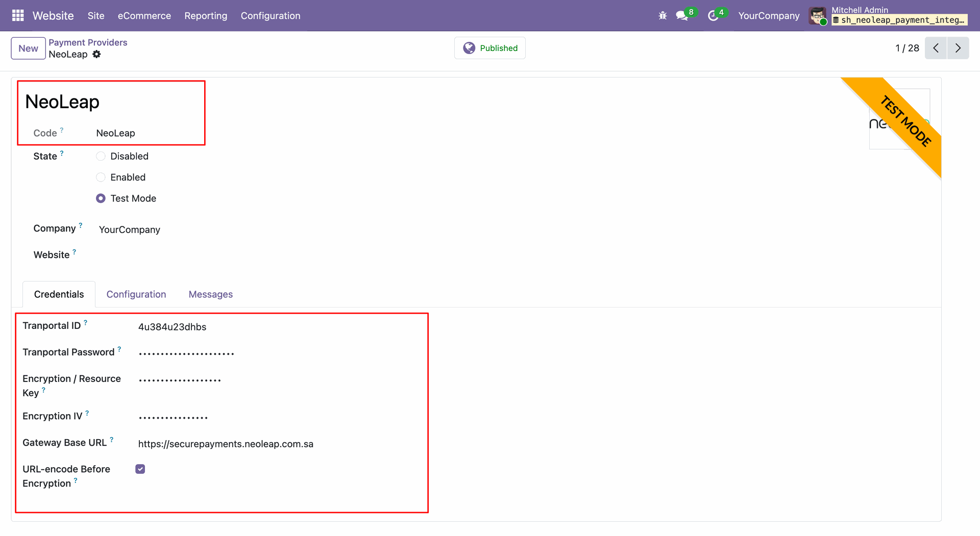Switch to the Credentials tab
The image size is (980, 536).
pos(59,294)
